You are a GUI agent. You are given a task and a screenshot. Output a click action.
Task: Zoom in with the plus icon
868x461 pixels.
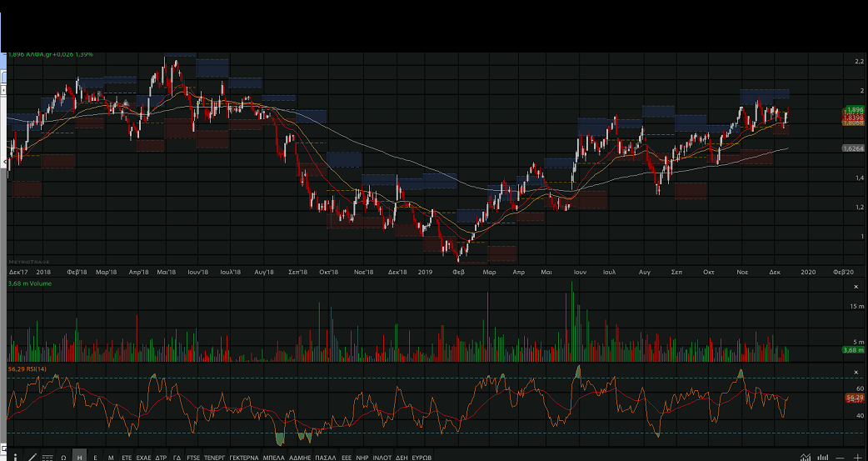[857, 457]
